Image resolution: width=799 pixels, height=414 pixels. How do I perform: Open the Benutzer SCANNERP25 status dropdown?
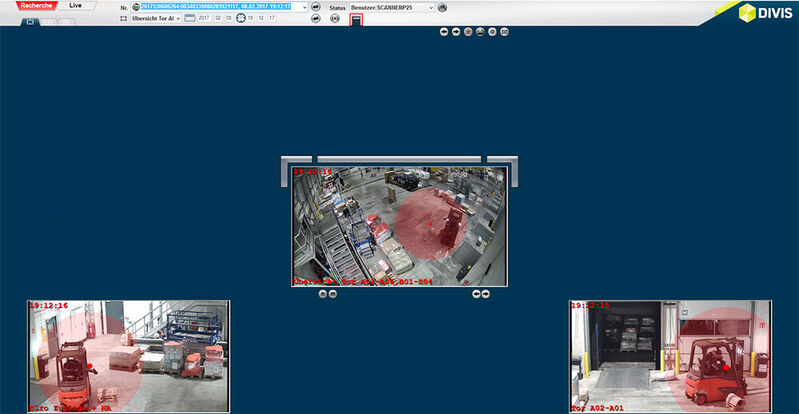pyautogui.click(x=392, y=7)
